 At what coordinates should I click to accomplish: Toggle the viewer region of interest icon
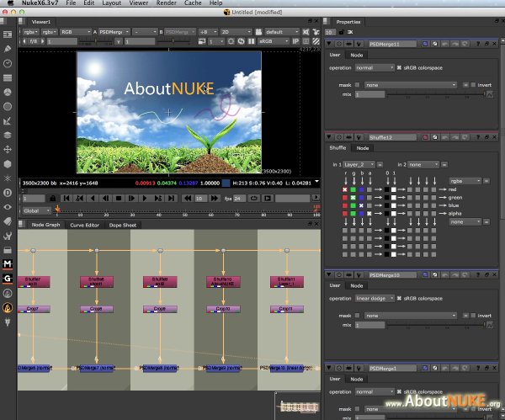(231, 41)
